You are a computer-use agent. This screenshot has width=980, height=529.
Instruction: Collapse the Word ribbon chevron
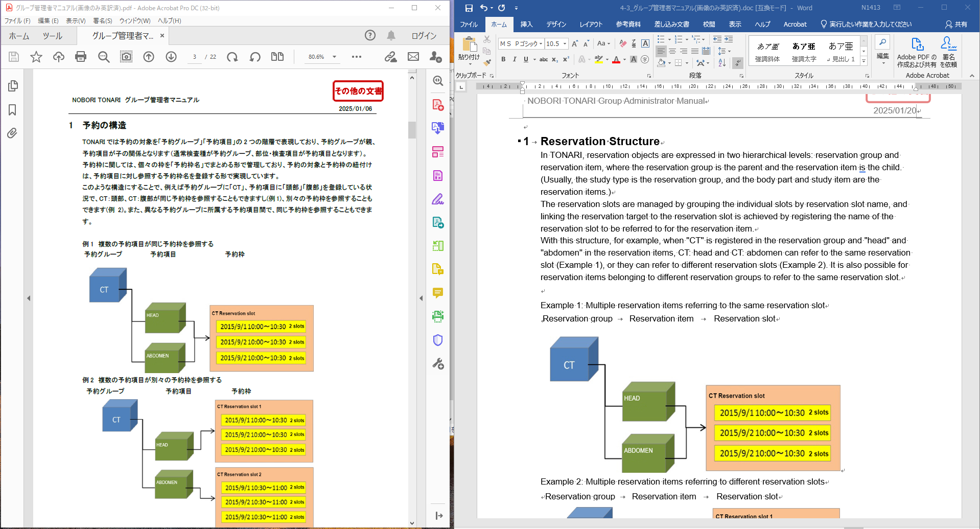point(972,76)
